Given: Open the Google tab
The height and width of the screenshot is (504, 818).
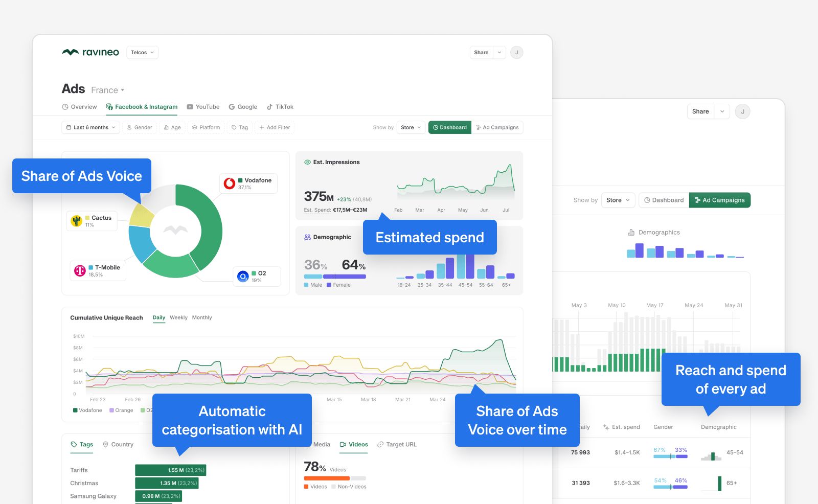Looking at the screenshot, I should click(243, 107).
